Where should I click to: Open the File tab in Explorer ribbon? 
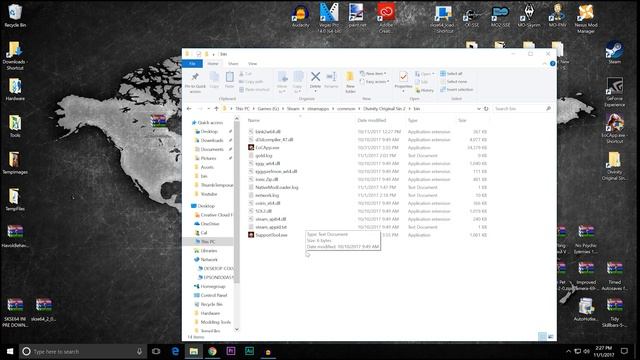(192, 64)
